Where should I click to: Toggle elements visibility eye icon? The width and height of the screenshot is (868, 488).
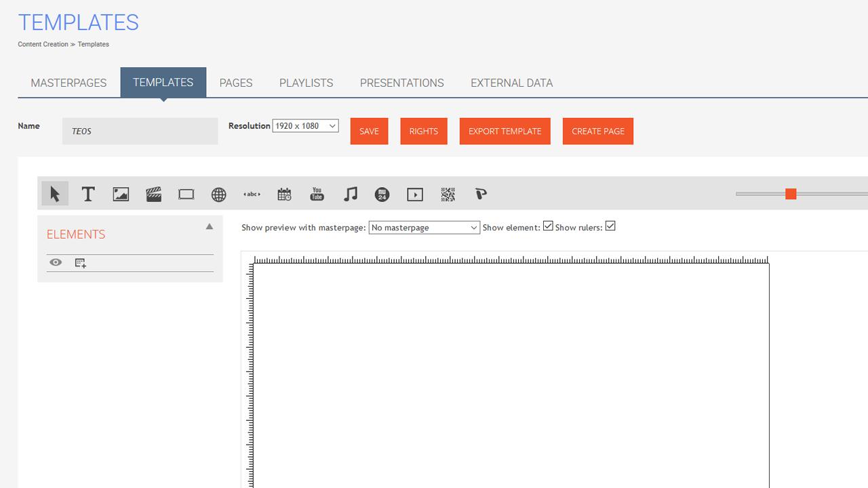click(56, 262)
